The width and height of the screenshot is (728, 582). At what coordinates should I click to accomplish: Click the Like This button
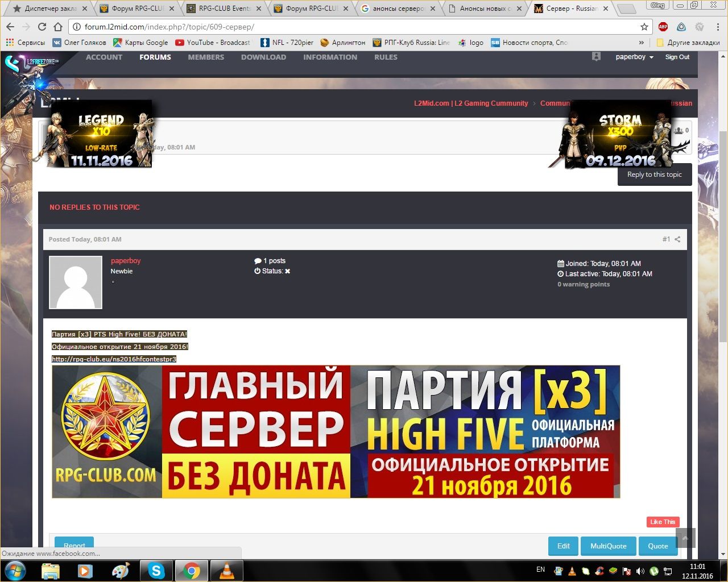point(663,522)
